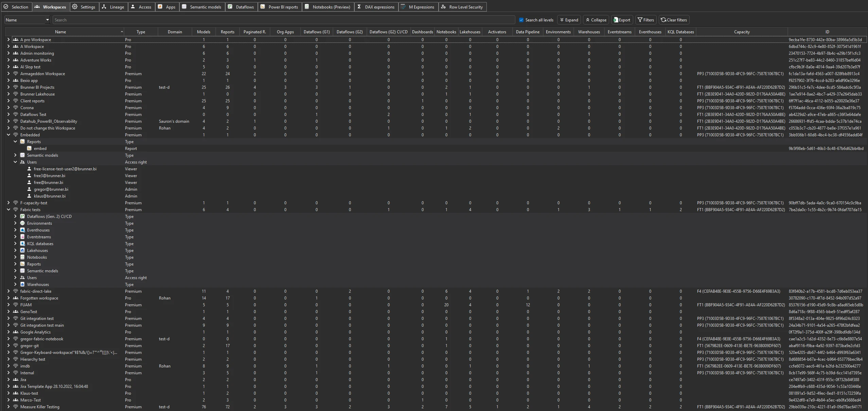Select the Hierarchy test workspace name
The image size is (868, 411).
[x=33, y=359]
